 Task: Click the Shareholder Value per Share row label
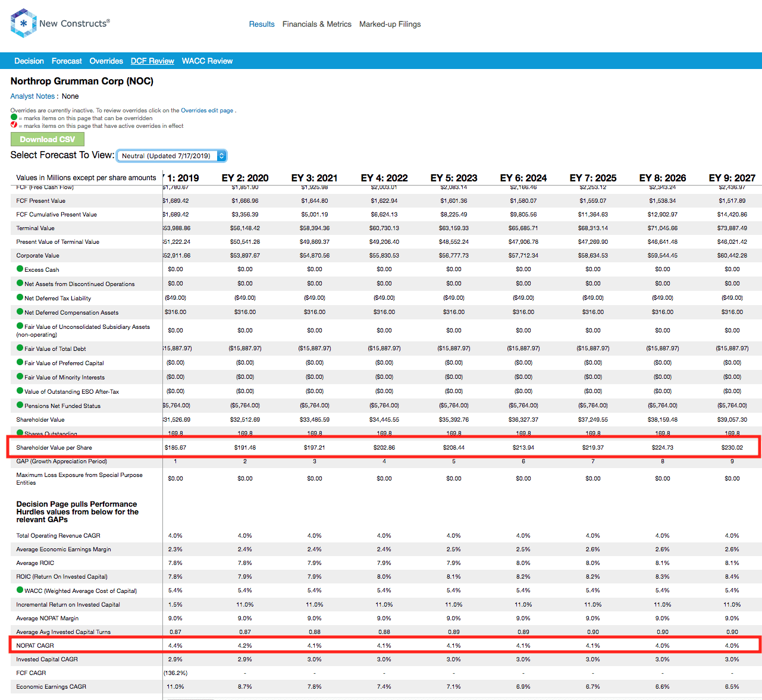54,448
